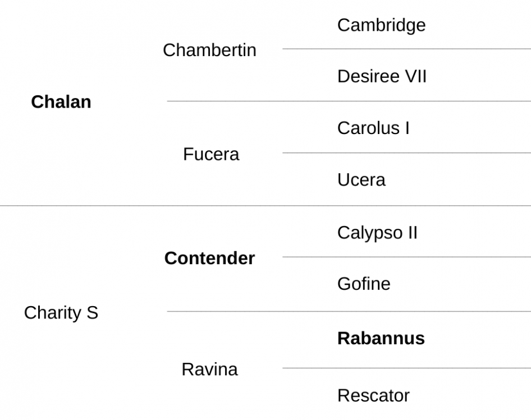Open Desiree VII pedigree entry
The image size is (531, 420).
(382, 76)
